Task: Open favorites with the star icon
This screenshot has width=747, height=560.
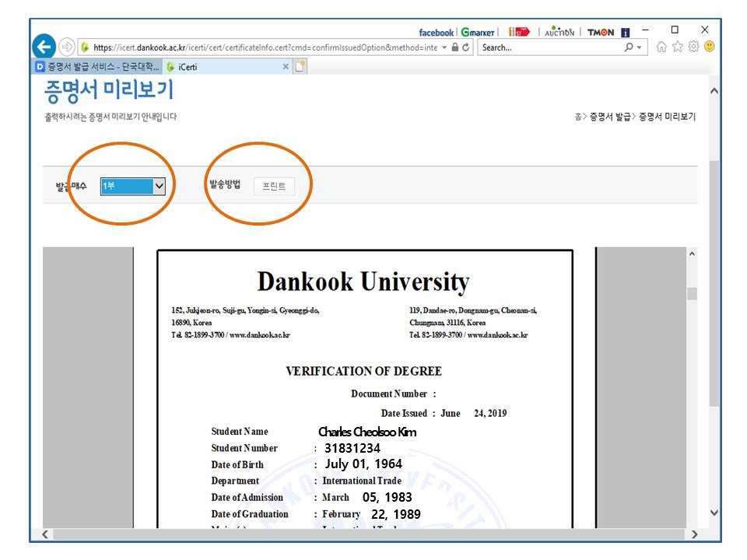Action: (678, 47)
